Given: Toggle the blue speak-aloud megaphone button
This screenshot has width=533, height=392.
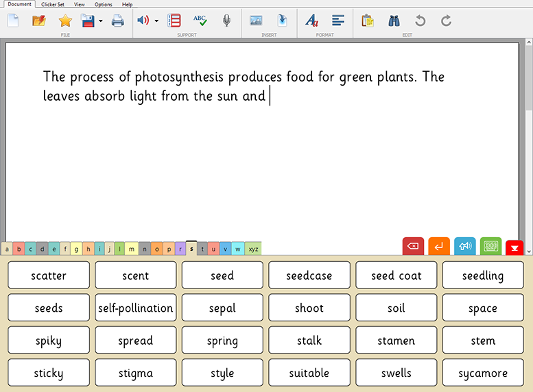Looking at the screenshot, I should point(464,246).
